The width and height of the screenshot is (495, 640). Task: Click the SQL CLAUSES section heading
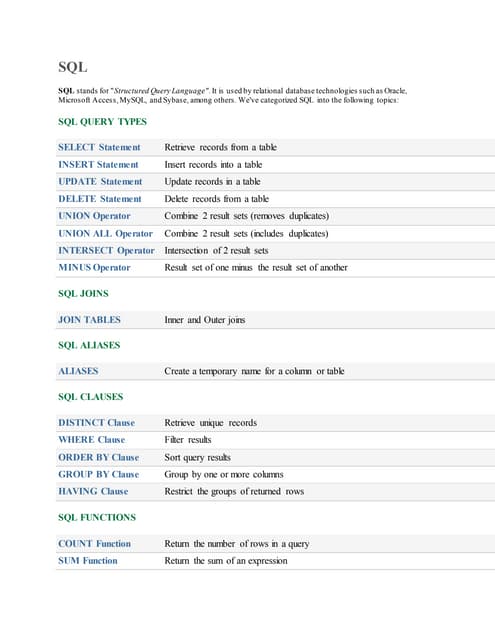tap(91, 397)
